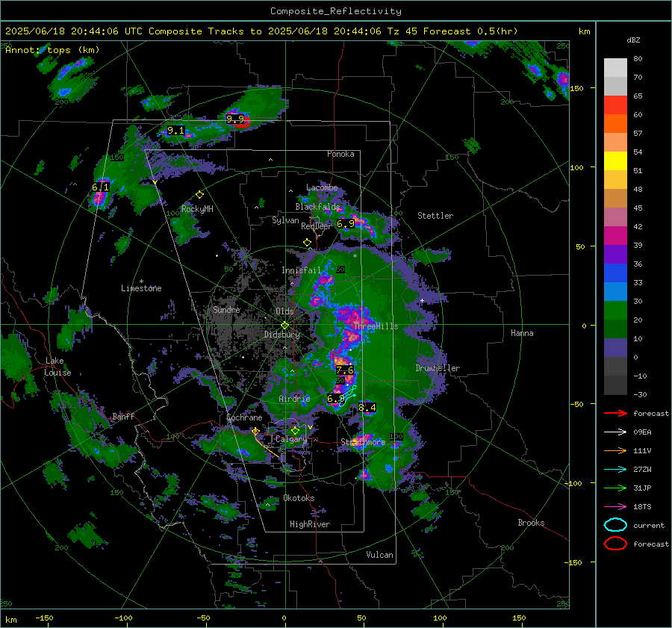Click the Annot: tops (km) annotation text

[x=52, y=50]
